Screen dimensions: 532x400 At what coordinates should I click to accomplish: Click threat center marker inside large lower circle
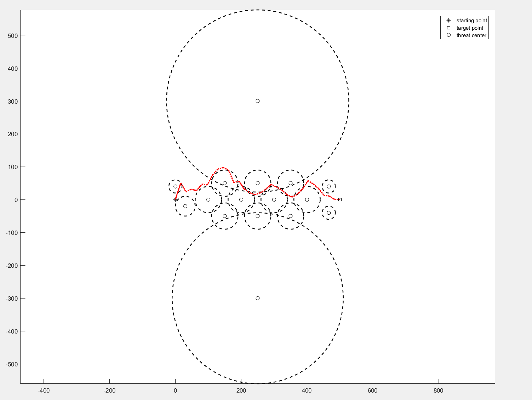tap(258, 298)
